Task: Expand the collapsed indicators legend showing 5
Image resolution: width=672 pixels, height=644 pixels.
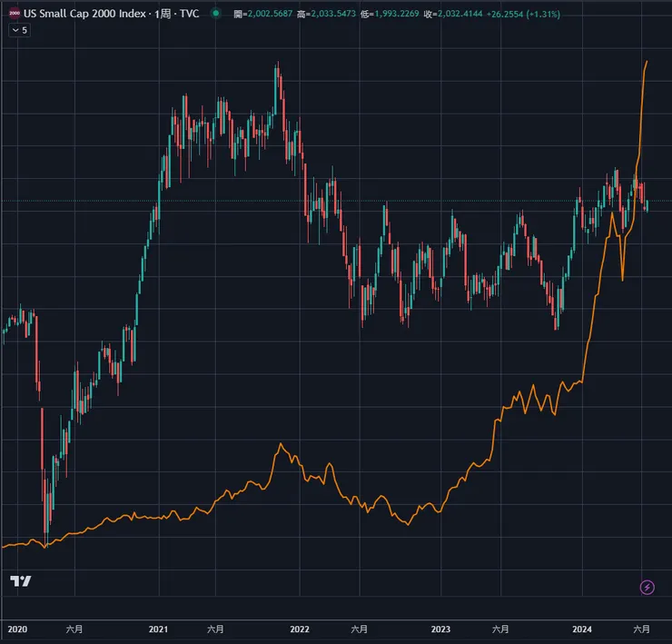Action: [x=19, y=30]
